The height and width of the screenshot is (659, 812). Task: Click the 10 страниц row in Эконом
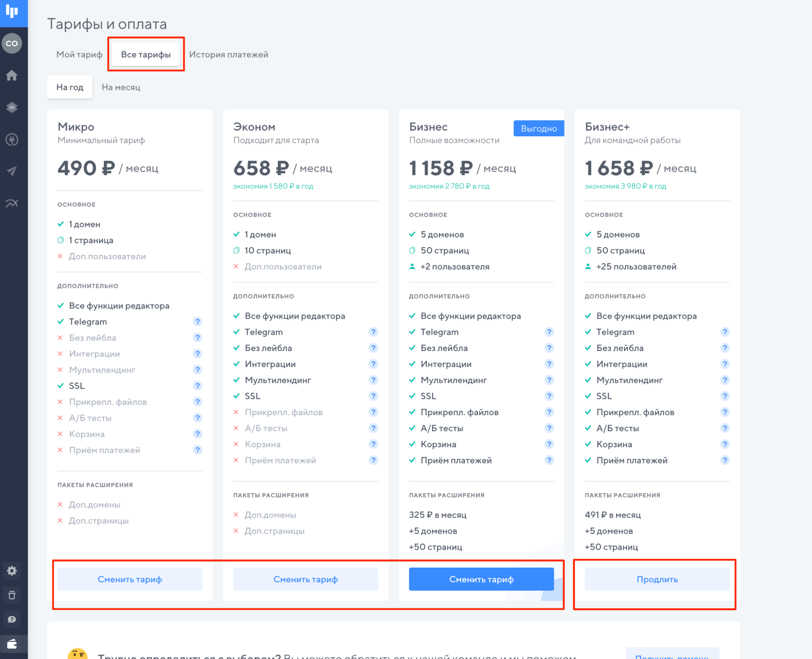click(x=262, y=250)
